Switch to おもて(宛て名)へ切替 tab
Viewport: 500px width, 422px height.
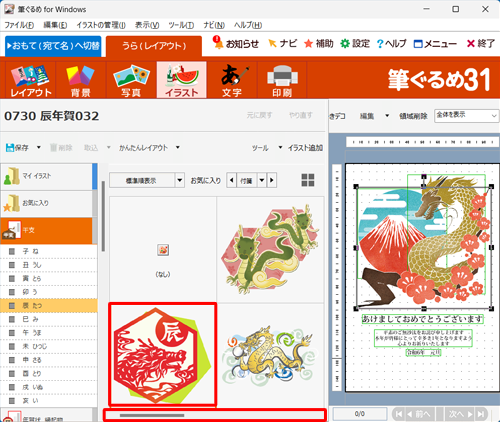(53, 46)
